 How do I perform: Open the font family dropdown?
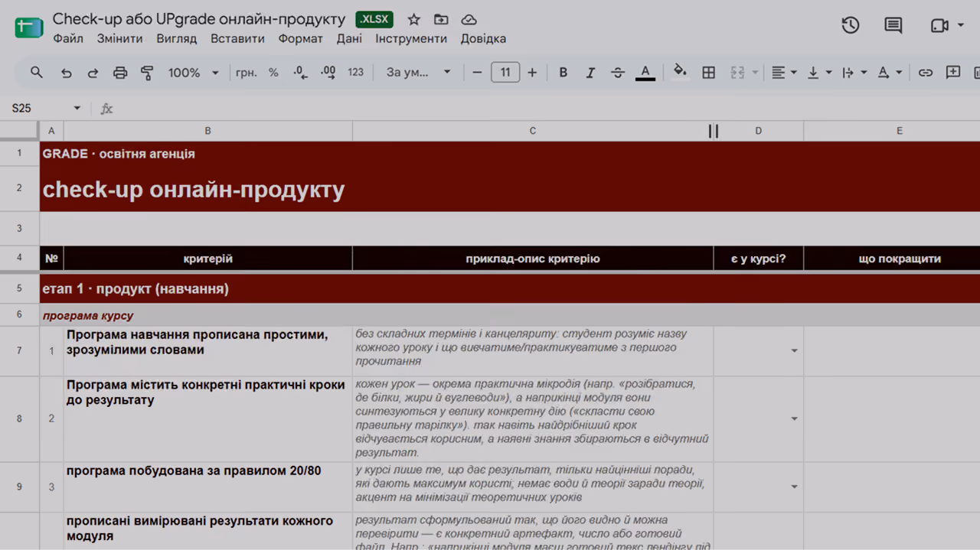tap(419, 73)
